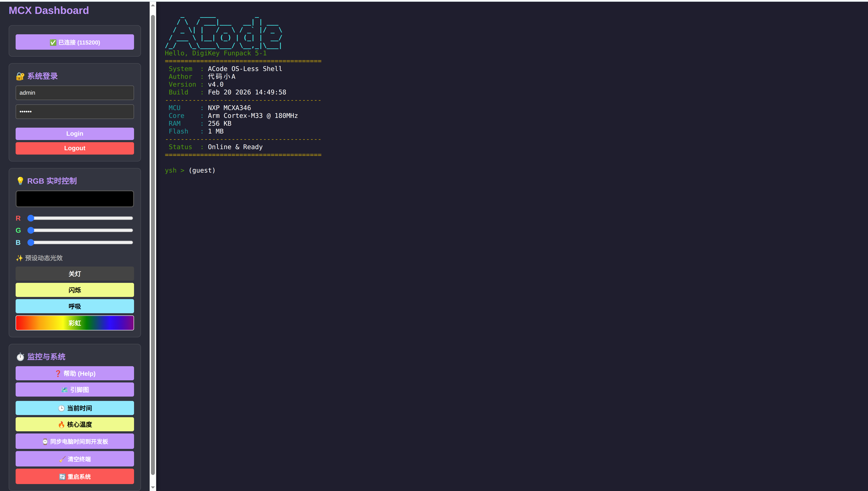The width and height of the screenshot is (868, 491).
Task: Sync PC time to the board
Action: click(x=74, y=442)
